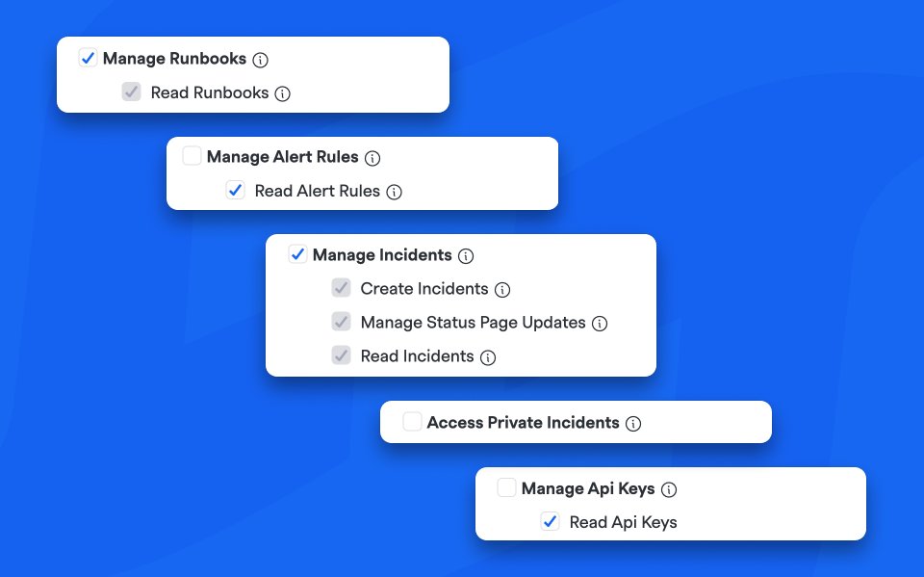This screenshot has width=924, height=577.
Task: Toggle the Create Incidents checkbox
Action: tap(341, 289)
